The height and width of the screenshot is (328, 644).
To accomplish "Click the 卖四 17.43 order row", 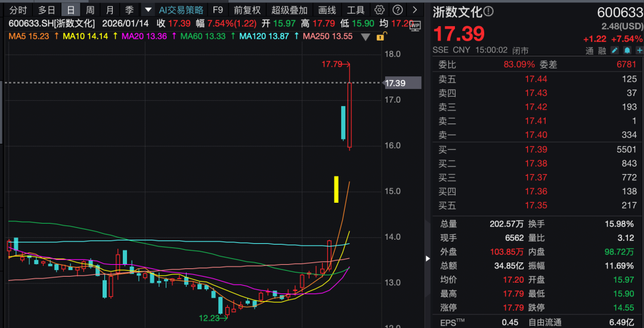I will (538, 93).
